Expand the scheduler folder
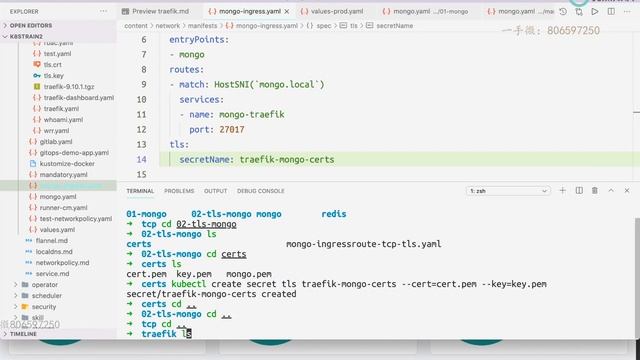640x360 pixels. tap(47, 296)
